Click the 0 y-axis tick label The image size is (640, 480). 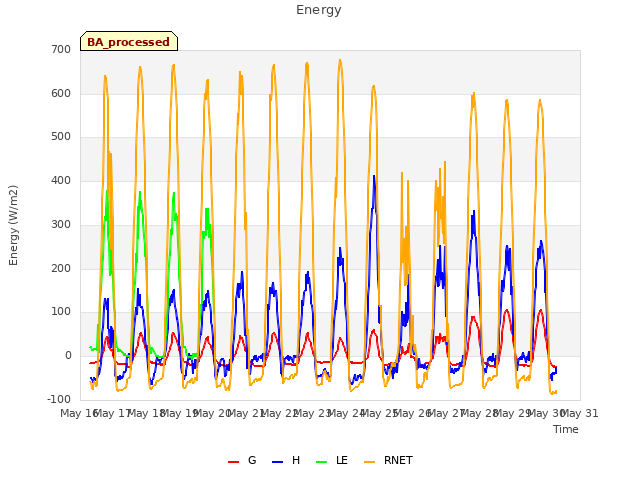(68, 356)
